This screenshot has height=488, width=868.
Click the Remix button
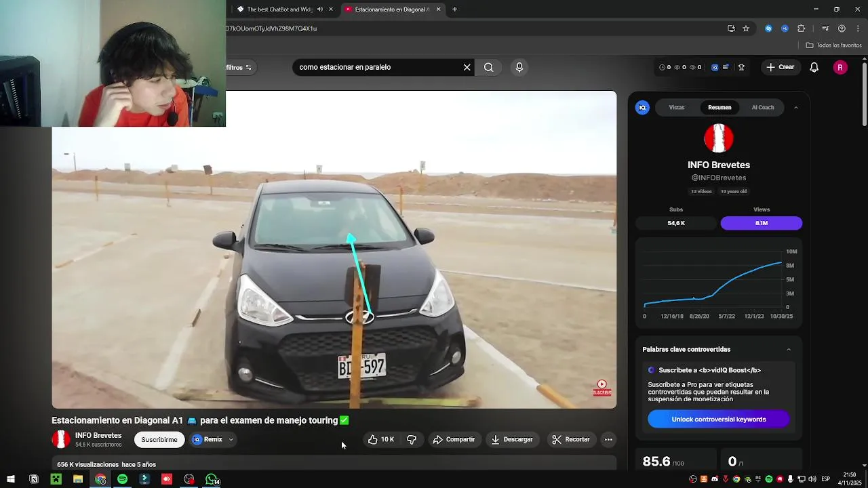208,439
